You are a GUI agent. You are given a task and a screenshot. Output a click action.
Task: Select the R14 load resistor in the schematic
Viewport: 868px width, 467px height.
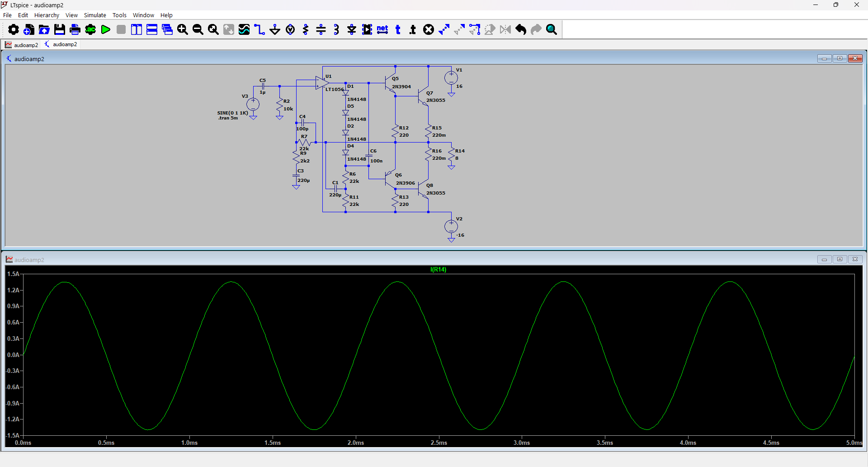(451, 154)
